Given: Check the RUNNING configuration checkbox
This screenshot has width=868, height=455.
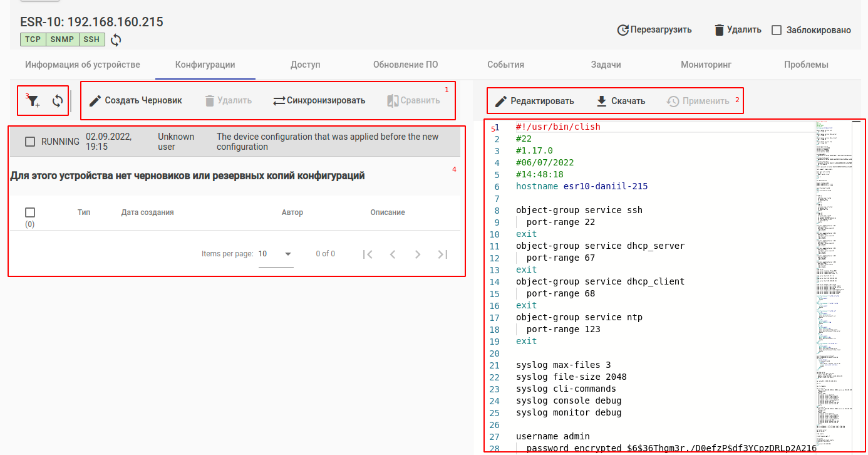Looking at the screenshot, I should [30, 142].
